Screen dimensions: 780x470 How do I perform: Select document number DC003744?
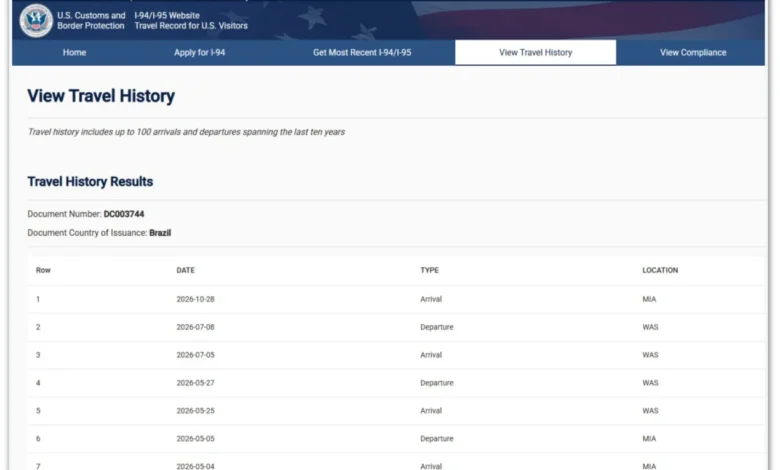click(x=124, y=214)
